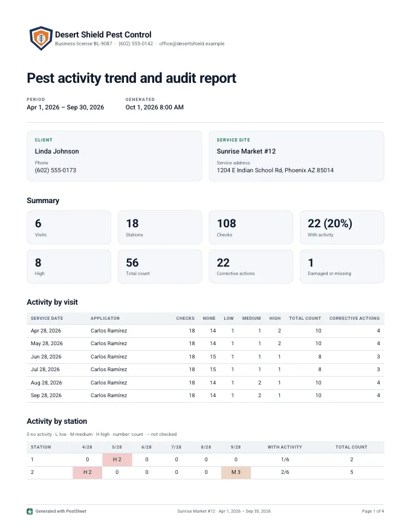Select the generated date Oct 1, 2026 8:00 AM
The width and height of the screenshot is (411, 532).
(x=154, y=107)
